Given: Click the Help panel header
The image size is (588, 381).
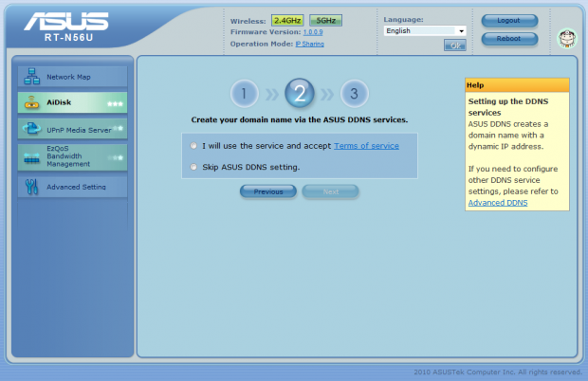Looking at the screenshot, I should (x=517, y=85).
